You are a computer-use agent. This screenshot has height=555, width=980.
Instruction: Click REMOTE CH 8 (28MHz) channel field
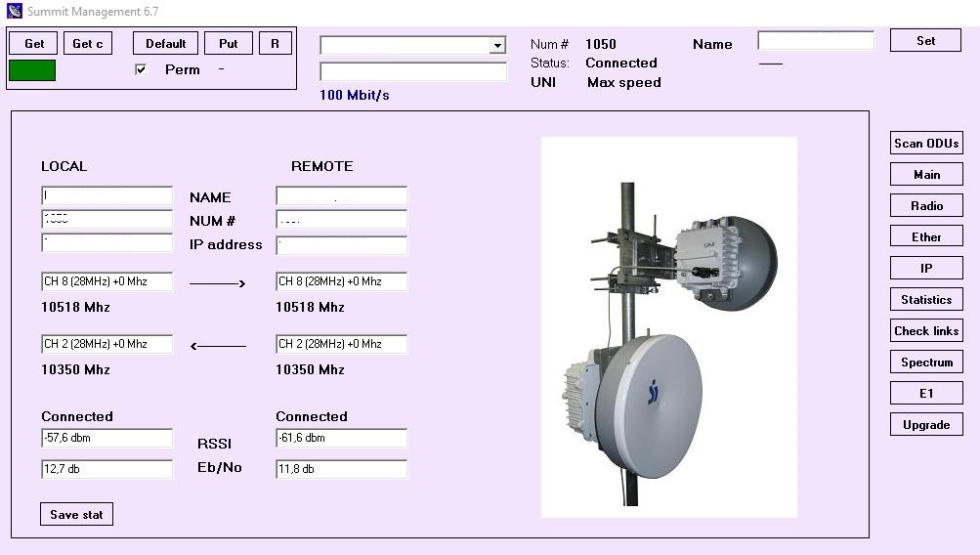click(x=341, y=281)
